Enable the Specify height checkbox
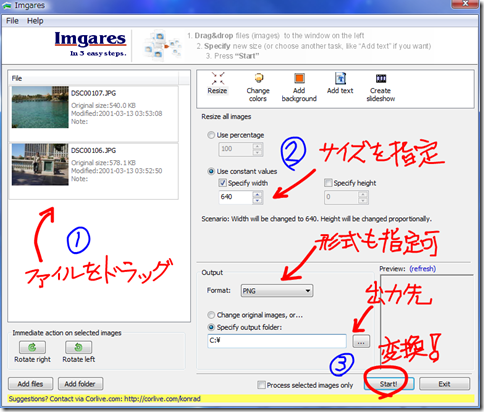Image resolution: width=484 pixels, height=412 pixels. coord(328,183)
